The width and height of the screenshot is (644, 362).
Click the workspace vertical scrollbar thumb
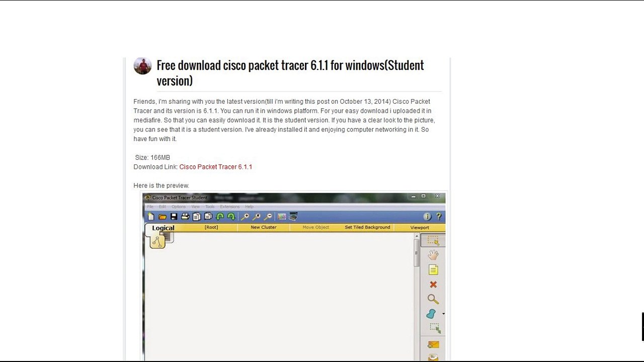coord(417,253)
